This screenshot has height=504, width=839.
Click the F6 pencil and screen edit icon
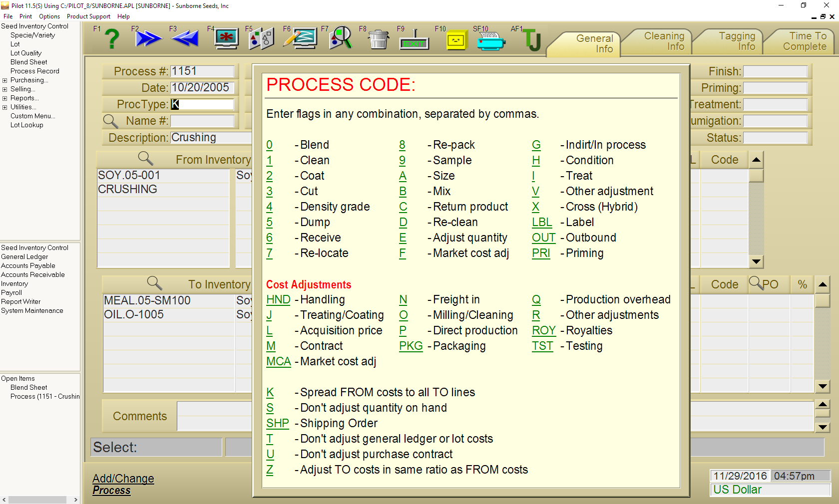(x=301, y=39)
